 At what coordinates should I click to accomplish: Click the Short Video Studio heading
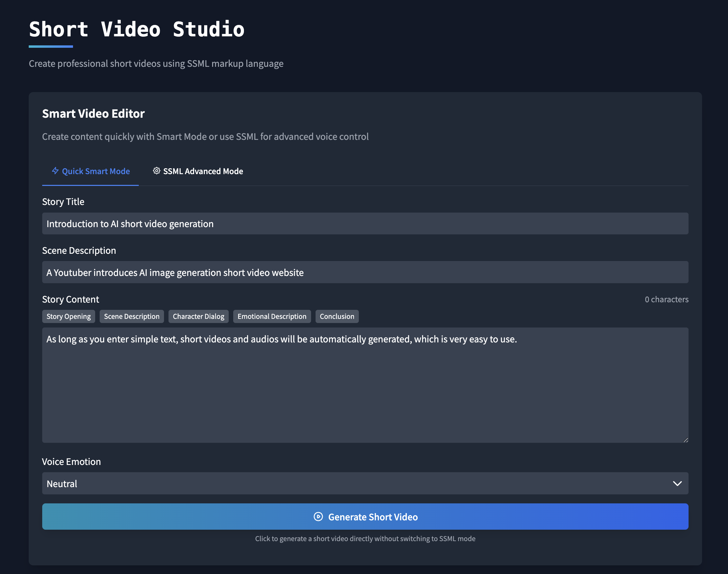click(137, 29)
